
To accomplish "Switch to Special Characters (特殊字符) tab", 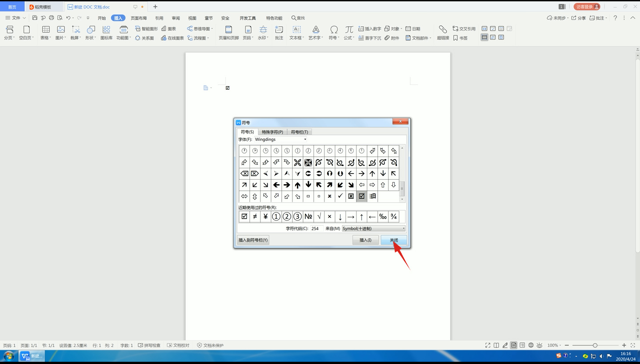I will 272,132.
